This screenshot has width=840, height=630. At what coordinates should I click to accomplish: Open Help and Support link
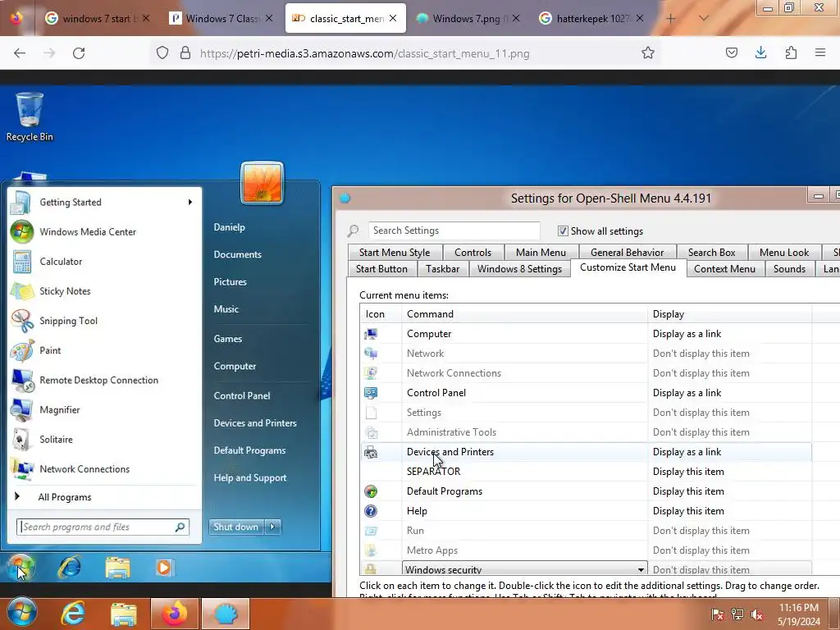pyautogui.click(x=249, y=478)
